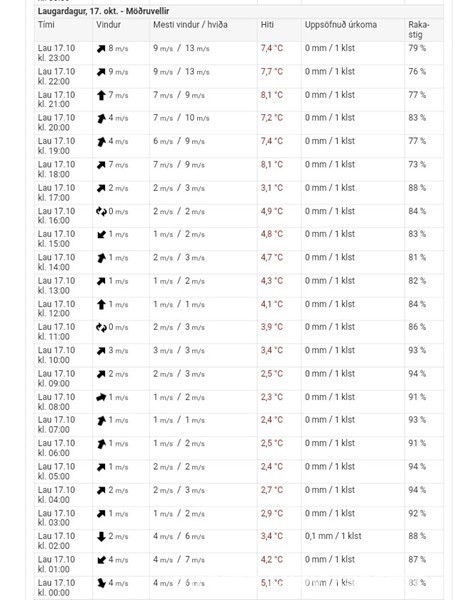464x600 pixels.
Task: Click the 94 % humidity value at kl. 09:00
Action: coord(417,374)
